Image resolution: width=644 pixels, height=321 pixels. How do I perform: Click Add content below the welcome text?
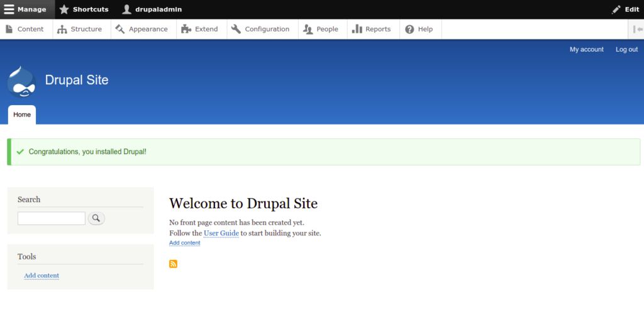tap(185, 243)
